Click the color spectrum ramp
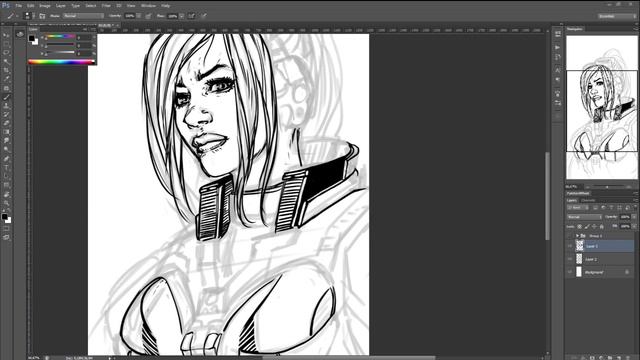This screenshot has width=640, height=360. pyautogui.click(x=61, y=62)
